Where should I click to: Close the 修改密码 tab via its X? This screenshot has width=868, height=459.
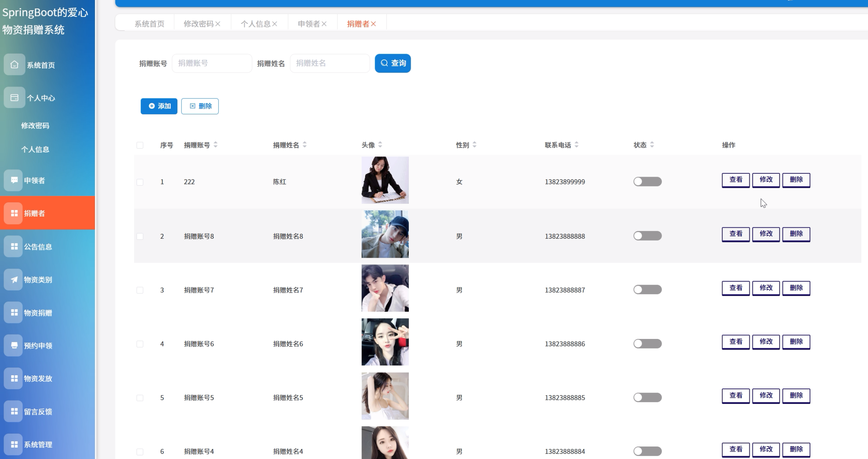tap(218, 24)
